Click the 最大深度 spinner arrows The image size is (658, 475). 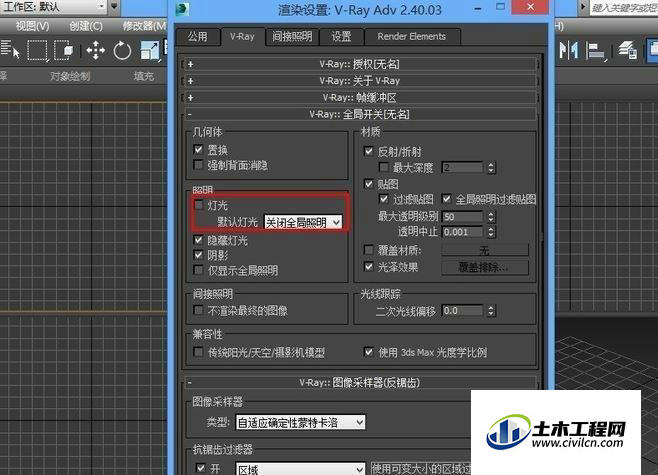(x=491, y=168)
